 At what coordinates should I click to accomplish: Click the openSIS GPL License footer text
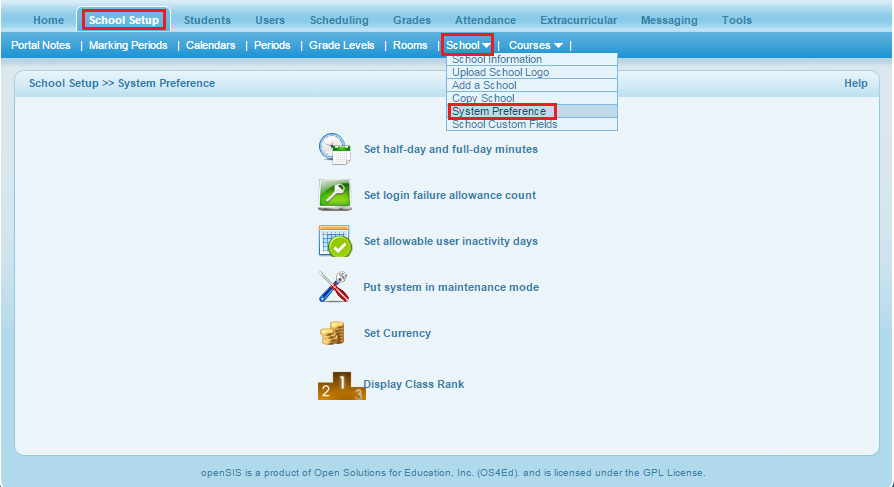(x=453, y=473)
